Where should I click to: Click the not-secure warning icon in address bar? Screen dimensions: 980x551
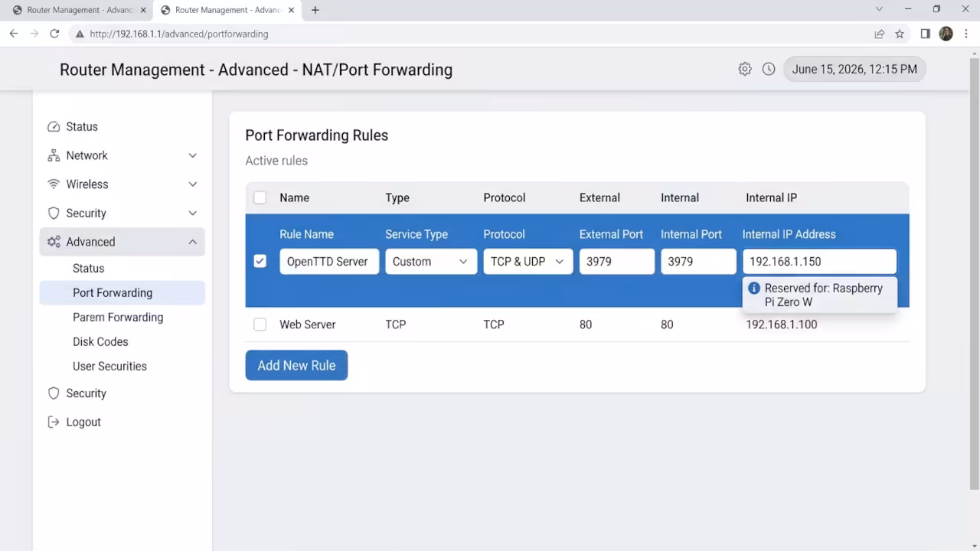point(79,34)
